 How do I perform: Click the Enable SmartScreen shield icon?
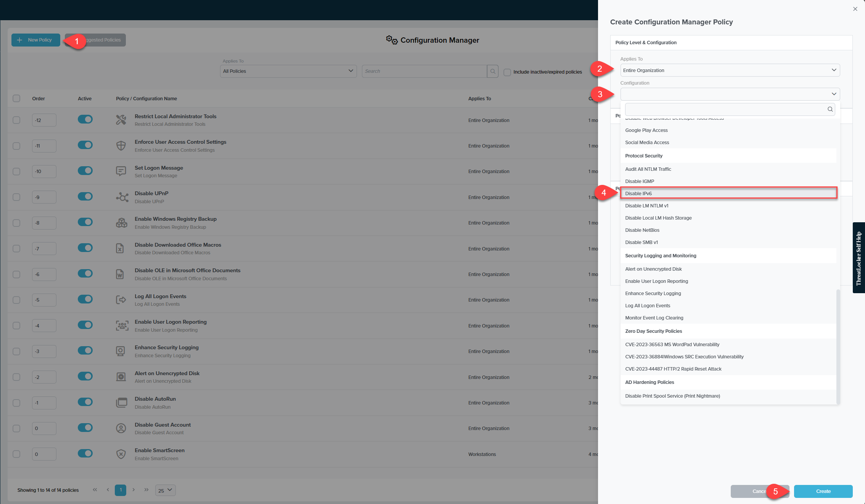[121, 454]
